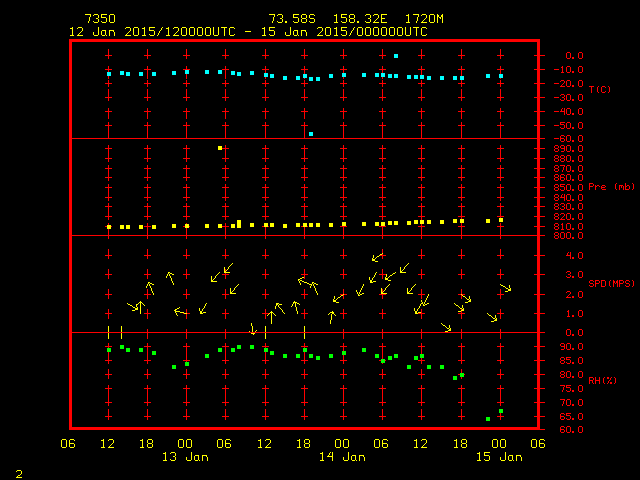Click the cyan temperature point near 0.0
640x480 pixels.
pyautogui.click(x=396, y=56)
